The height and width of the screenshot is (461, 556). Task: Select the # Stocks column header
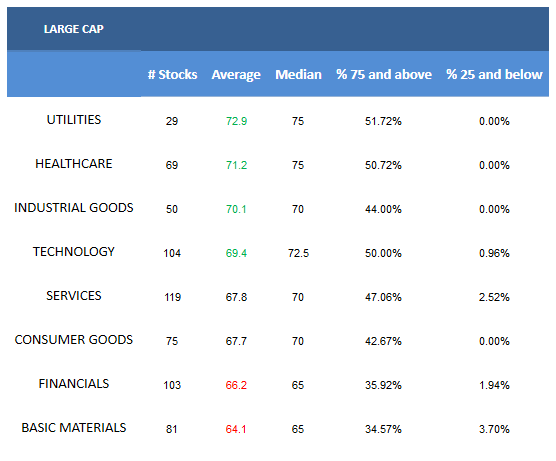172,74
